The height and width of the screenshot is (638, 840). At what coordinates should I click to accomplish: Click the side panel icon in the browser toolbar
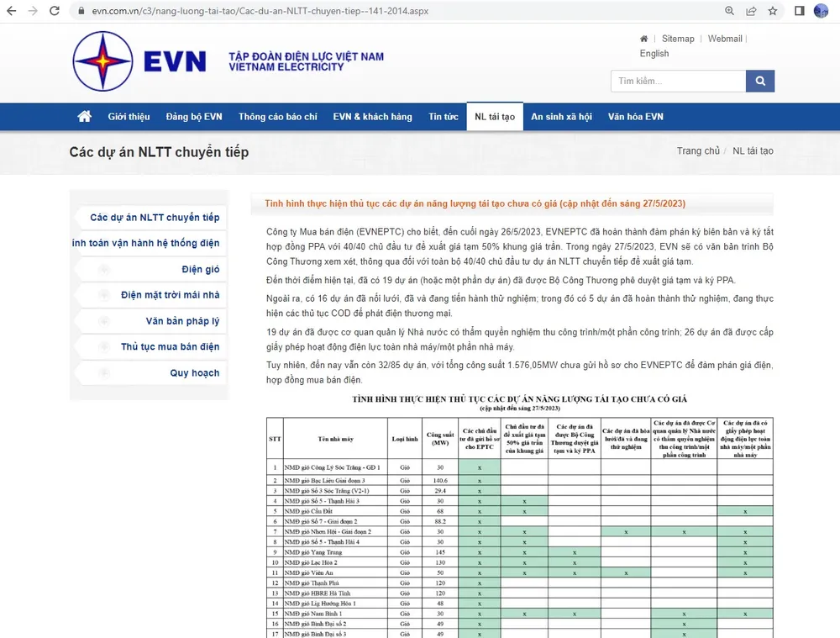tap(800, 12)
